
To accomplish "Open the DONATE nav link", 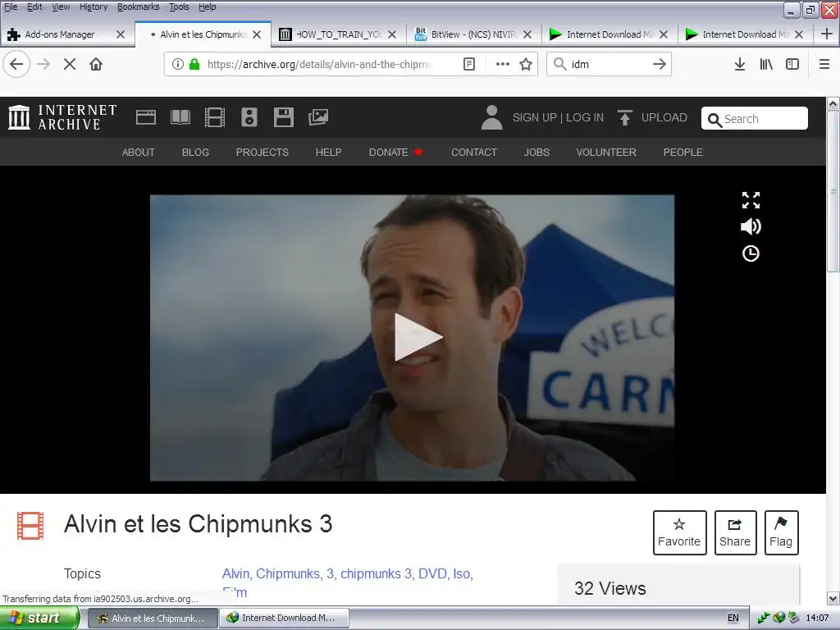I will (x=396, y=152).
